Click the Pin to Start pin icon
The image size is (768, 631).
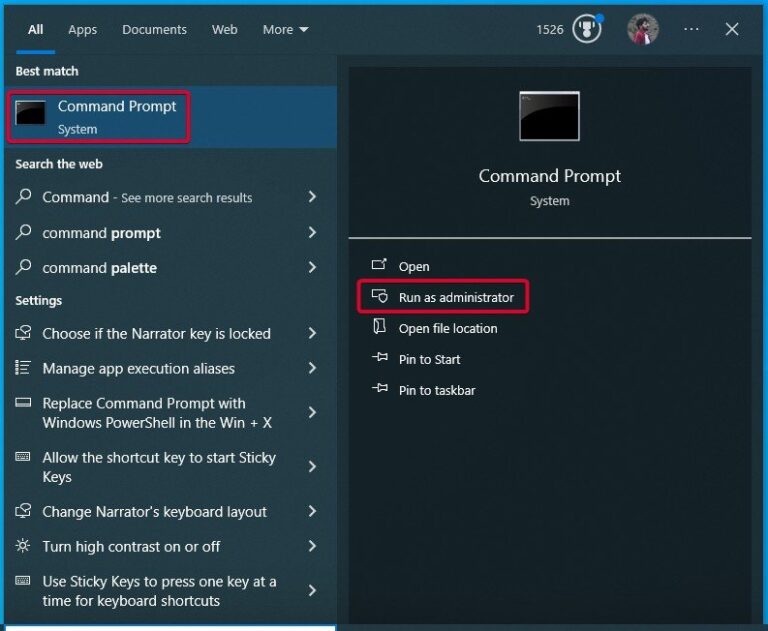(x=380, y=357)
